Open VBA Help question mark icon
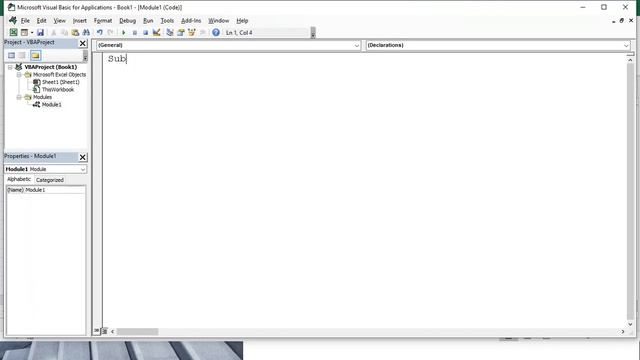Image resolution: width=640 pixels, height=360 pixels. [x=216, y=32]
